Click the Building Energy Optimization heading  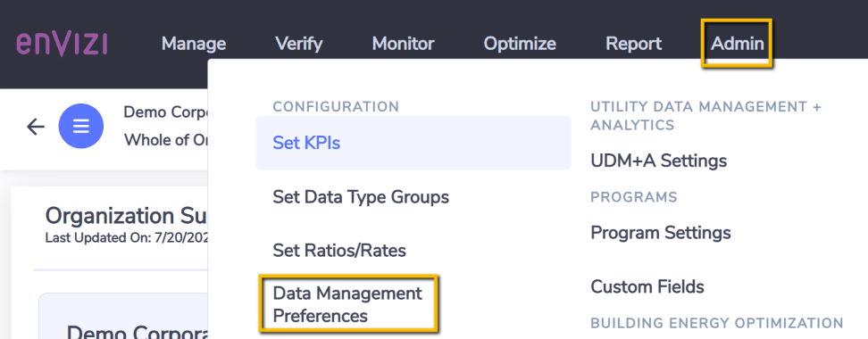[x=716, y=323]
